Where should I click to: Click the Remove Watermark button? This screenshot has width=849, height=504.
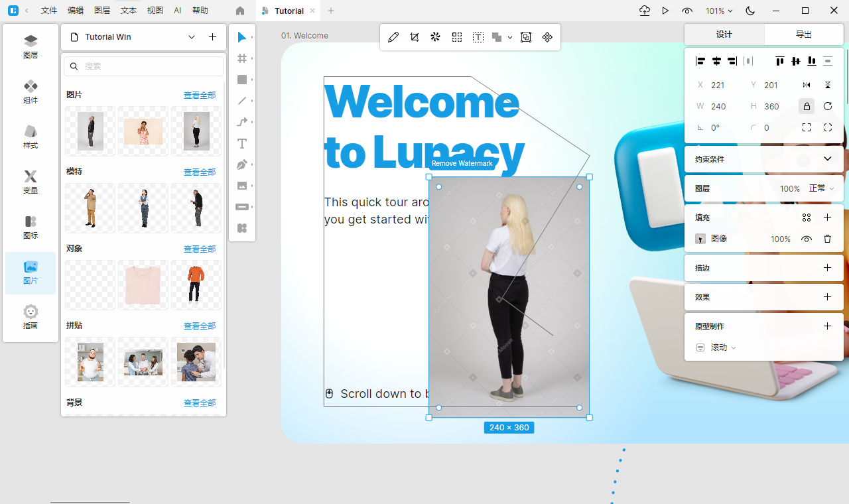click(462, 163)
